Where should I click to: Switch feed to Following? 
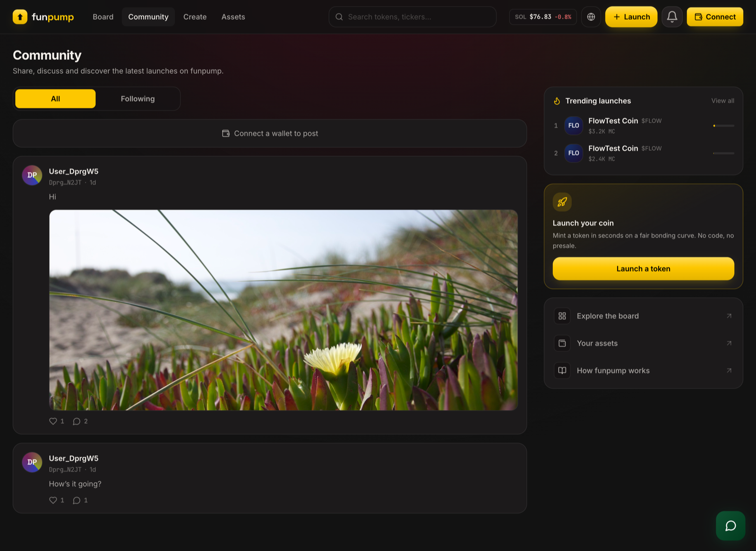point(137,99)
